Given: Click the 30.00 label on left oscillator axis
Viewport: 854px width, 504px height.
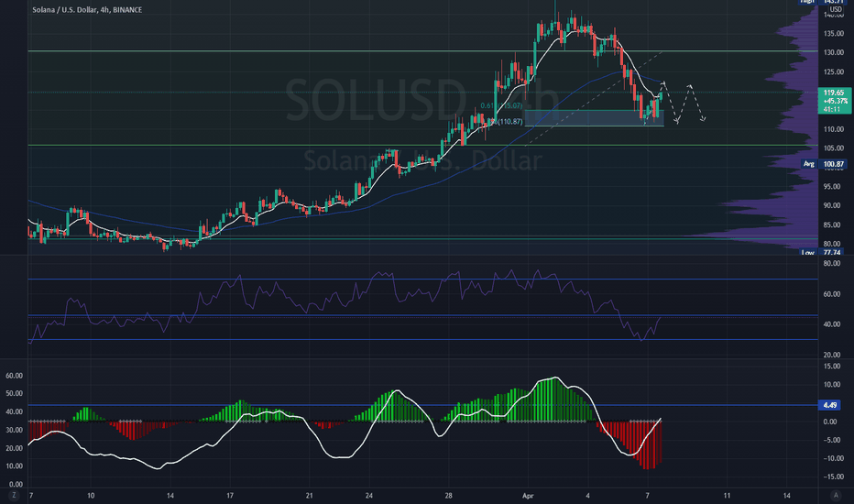Looking at the screenshot, I should click(14, 430).
